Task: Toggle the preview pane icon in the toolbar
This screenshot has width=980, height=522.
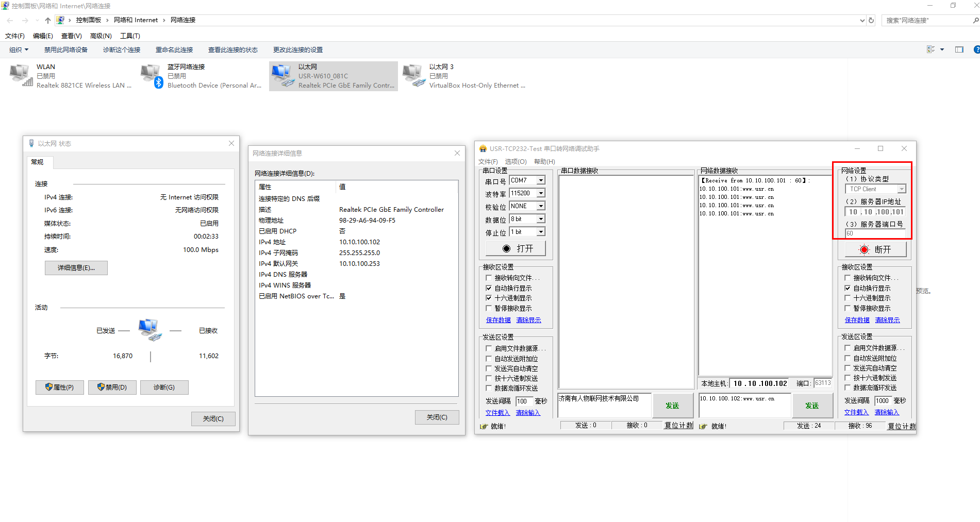Action: point(959,49)
